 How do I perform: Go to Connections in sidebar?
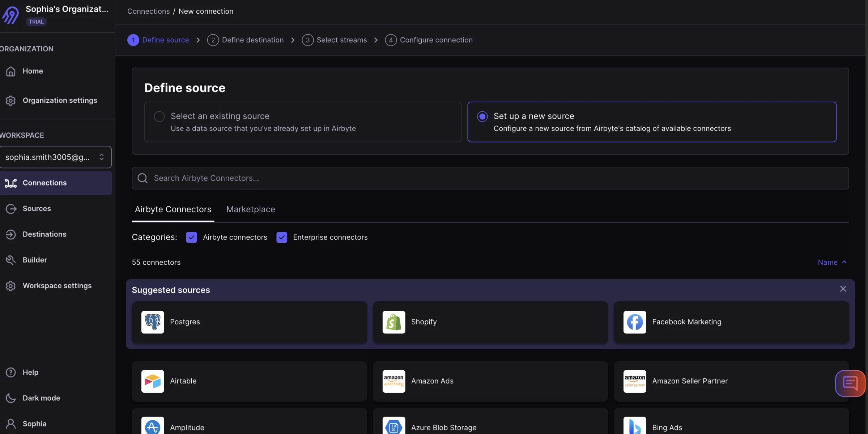pos(56,183)
